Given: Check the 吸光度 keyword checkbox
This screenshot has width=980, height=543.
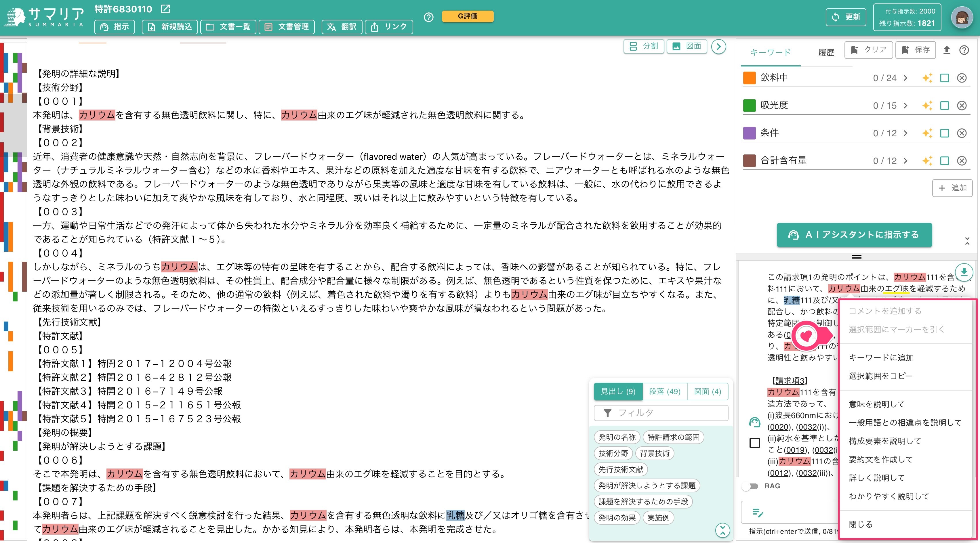Looking at the screenshot, I should click(944, 105).
